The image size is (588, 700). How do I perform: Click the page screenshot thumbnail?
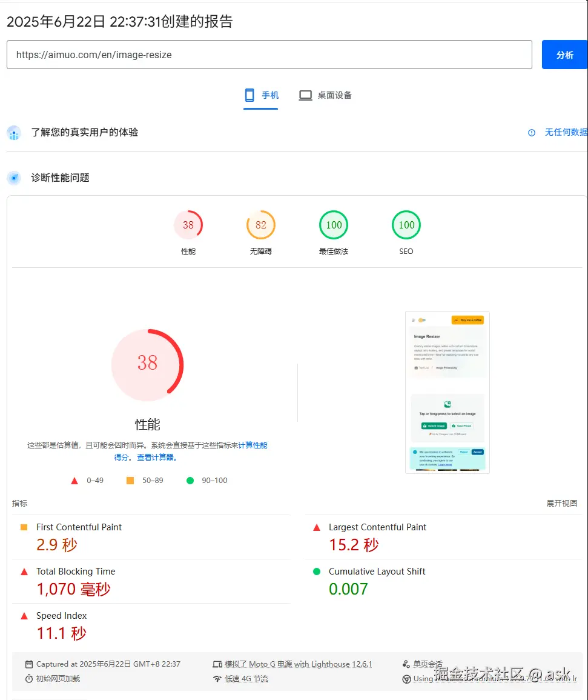click(x=447, y=392)
